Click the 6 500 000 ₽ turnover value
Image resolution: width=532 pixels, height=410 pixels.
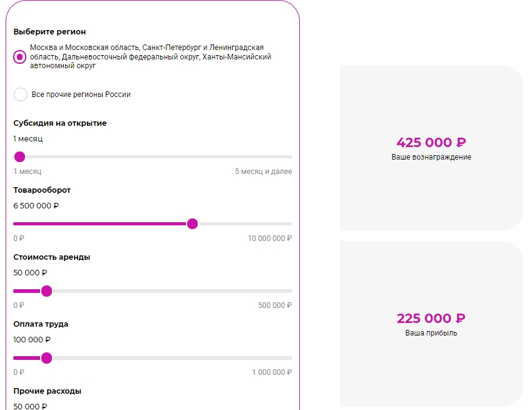coord(36,206)
